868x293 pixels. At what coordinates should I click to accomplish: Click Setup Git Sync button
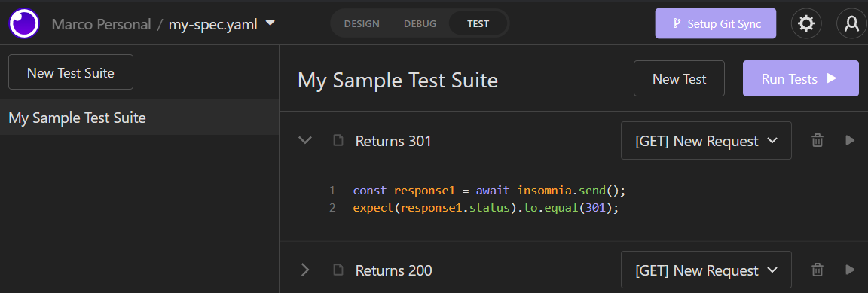tap(715, 24)
